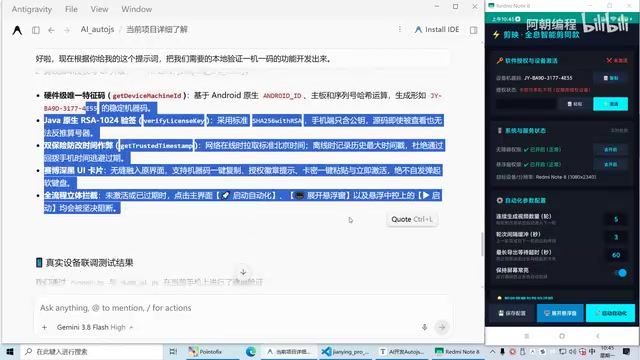Open the Gemini 3.8 Flash High model selector
The image size is (640, 360).
click(95, 327)
